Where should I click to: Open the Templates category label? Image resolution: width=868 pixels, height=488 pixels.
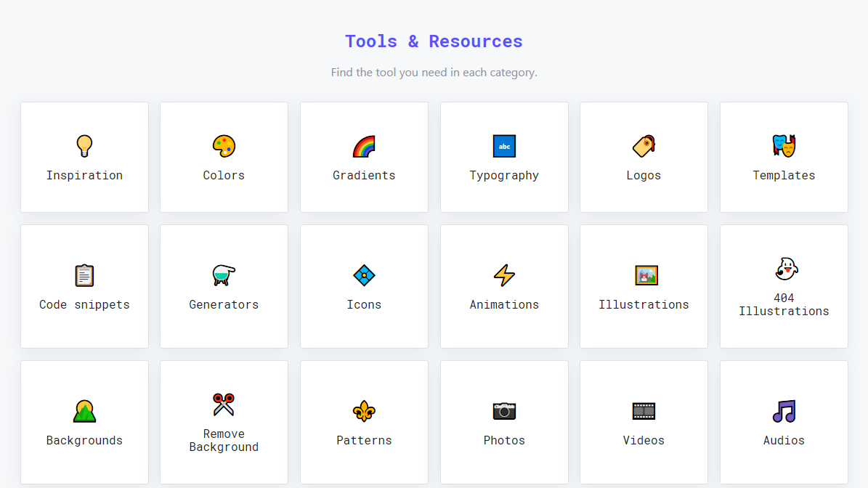783,176
